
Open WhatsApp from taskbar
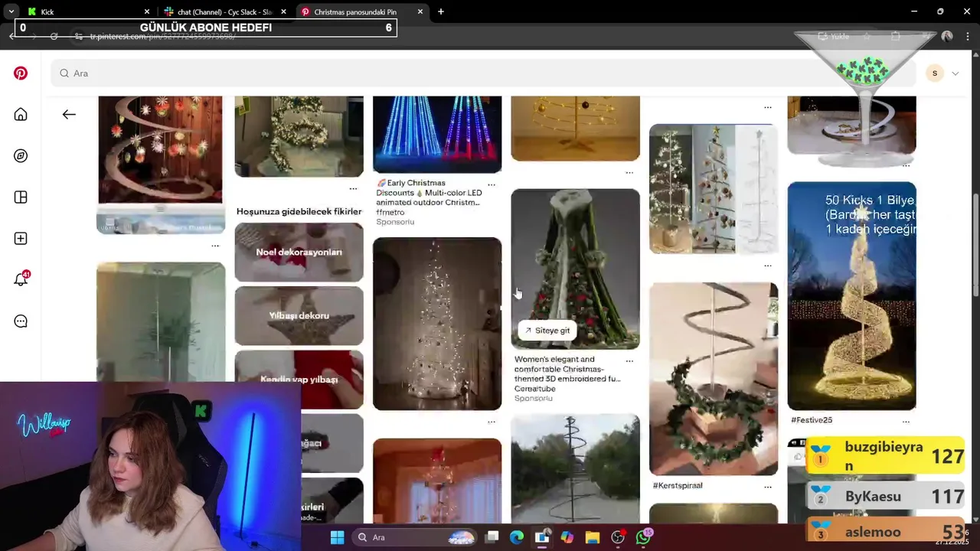[643, 537]
